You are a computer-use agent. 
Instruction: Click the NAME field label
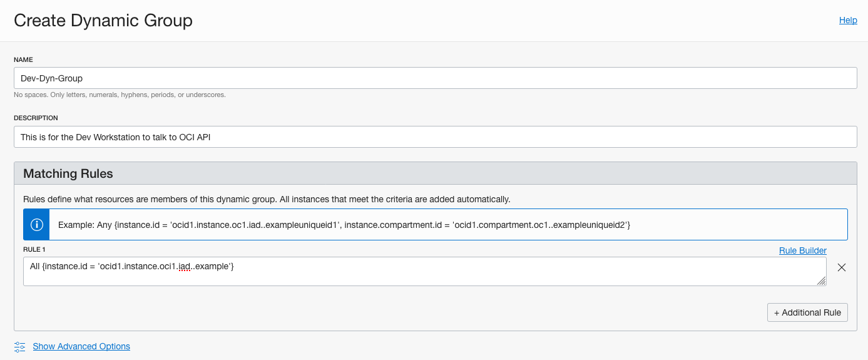[23, 59]
